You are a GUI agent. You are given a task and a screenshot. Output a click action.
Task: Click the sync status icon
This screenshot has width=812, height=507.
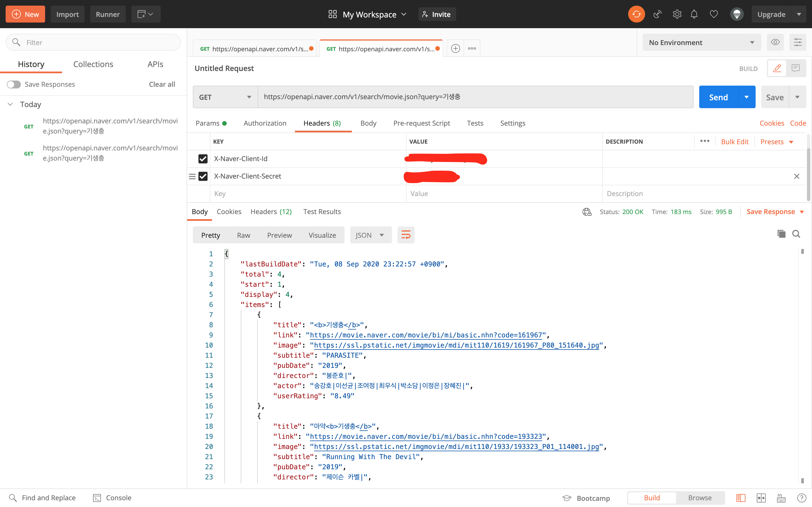tap(636, 14)
